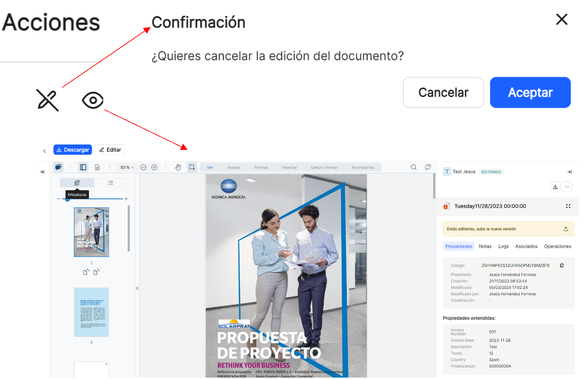This screenshot has width=588, height=380.
Task: Click the EDITANDO status badge
Action: [x=491, y=172]
